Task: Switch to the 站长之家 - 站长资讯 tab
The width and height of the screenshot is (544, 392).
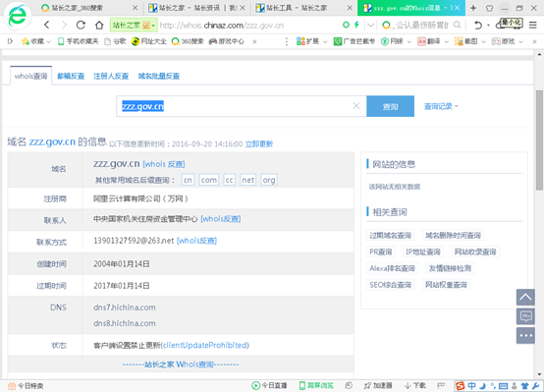Action: [x=196, y=8]
